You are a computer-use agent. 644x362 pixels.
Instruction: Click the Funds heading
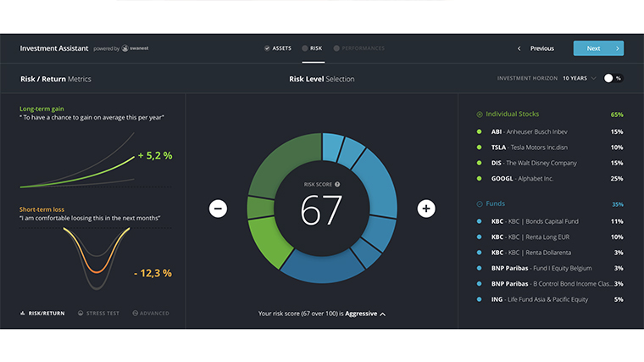(496, 203)
